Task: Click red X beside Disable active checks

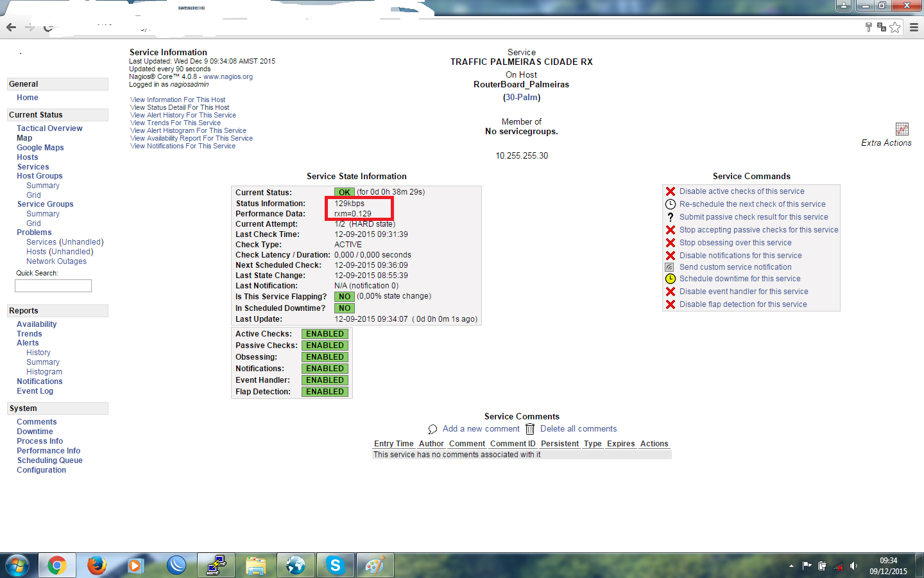Action: (670, 191)
